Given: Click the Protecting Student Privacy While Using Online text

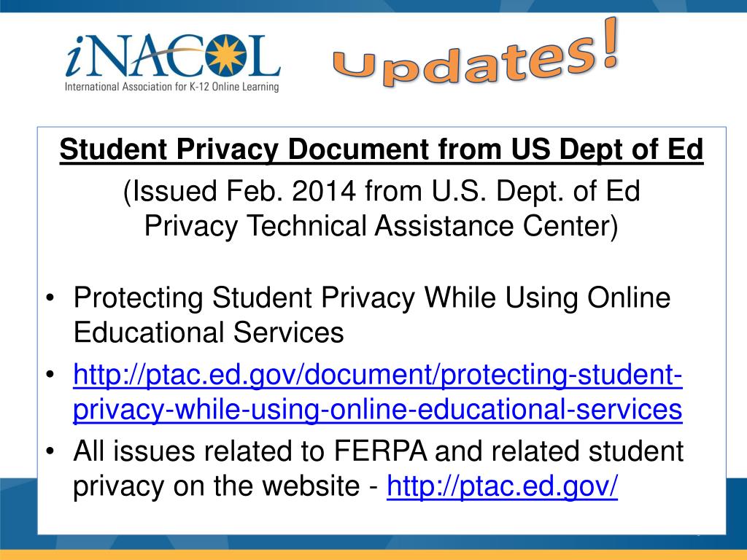Looking at the screenshot, I should (x=371, y=298).
